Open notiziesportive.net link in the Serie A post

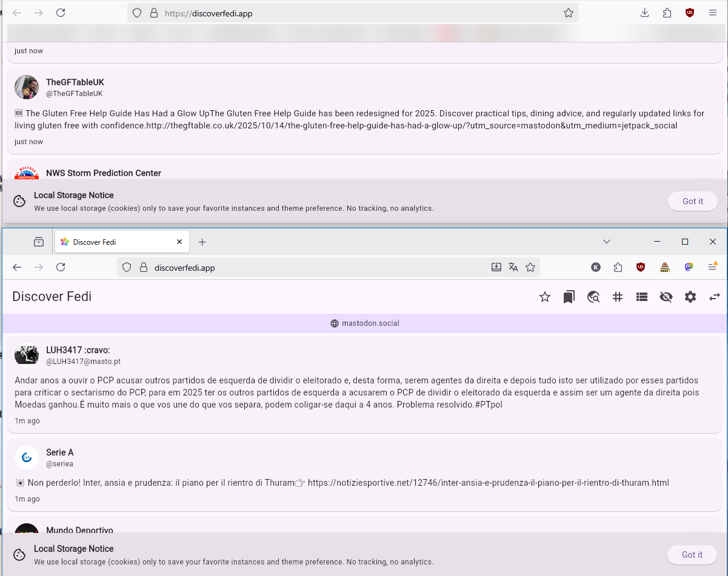[489, 483]
